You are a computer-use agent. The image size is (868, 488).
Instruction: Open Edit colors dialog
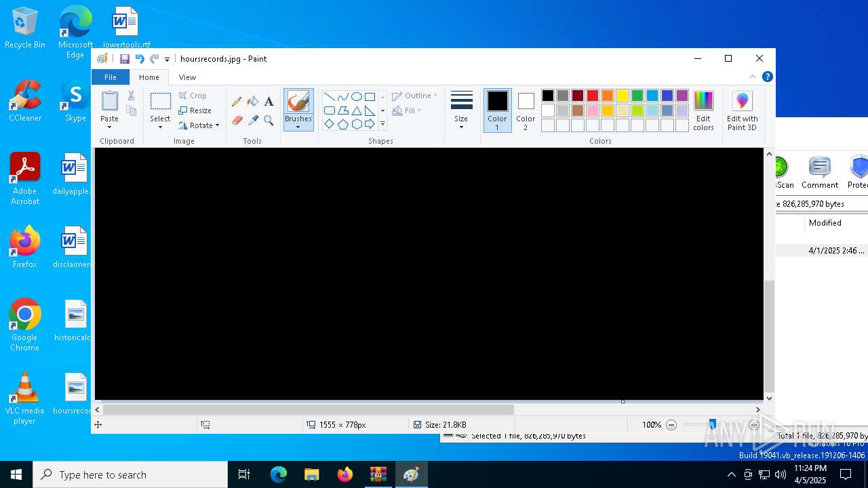coord(703,110)
